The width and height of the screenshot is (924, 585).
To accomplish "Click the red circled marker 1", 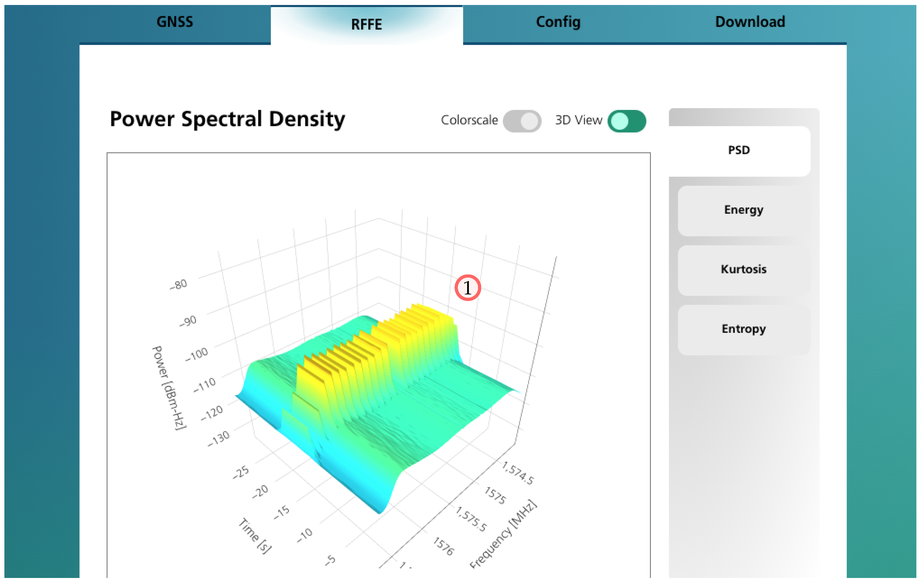I will pyautogui.click(x=467, y=288).
